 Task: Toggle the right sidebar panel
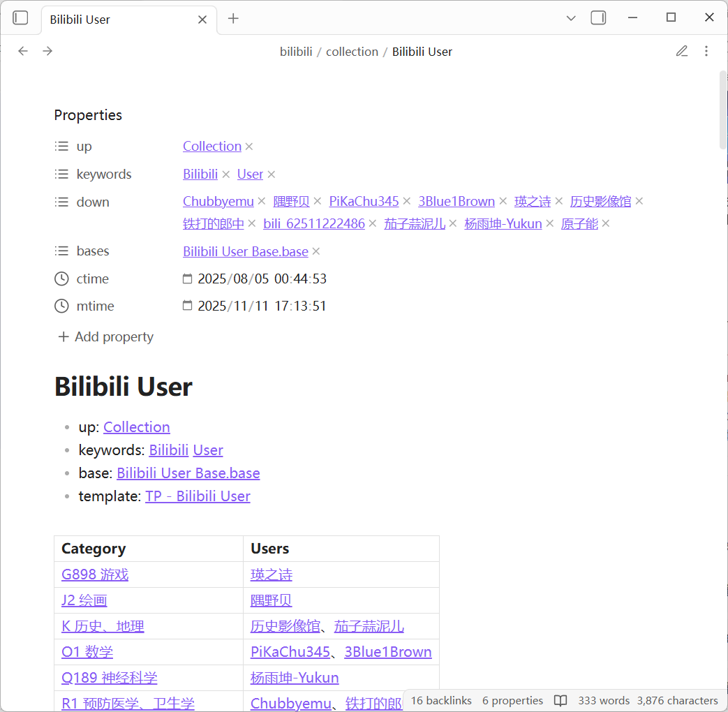598,18
